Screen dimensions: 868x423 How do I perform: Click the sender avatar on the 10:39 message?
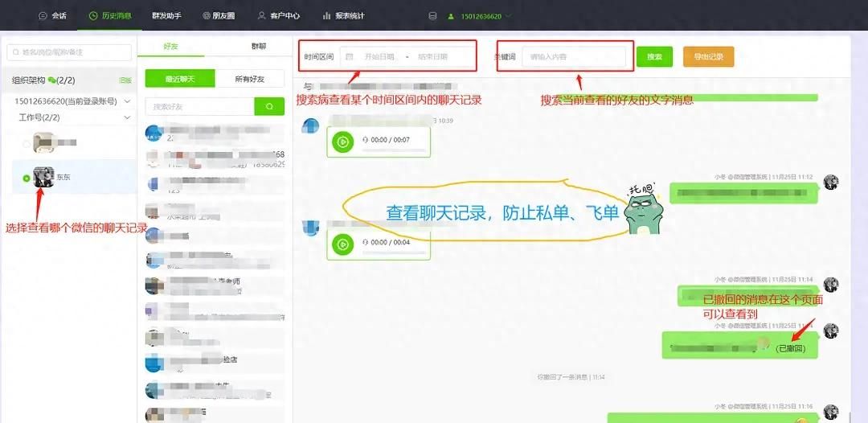coord(310,125)
